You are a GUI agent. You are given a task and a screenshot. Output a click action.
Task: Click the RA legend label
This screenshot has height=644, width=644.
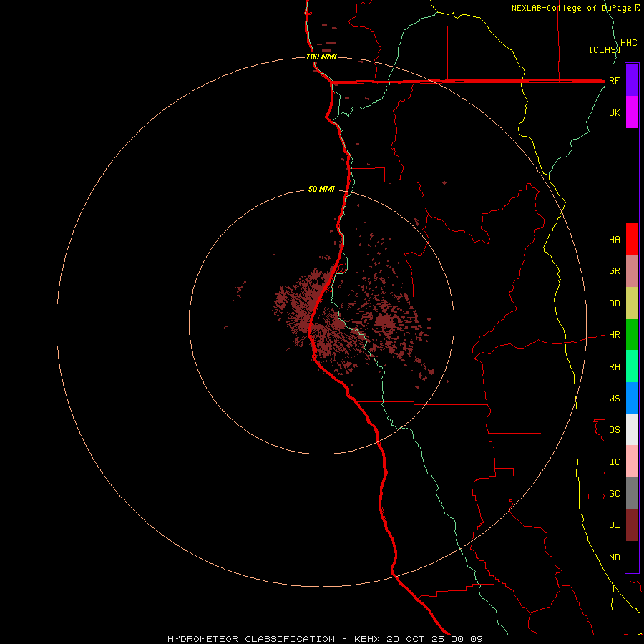[x=614, y=367]
